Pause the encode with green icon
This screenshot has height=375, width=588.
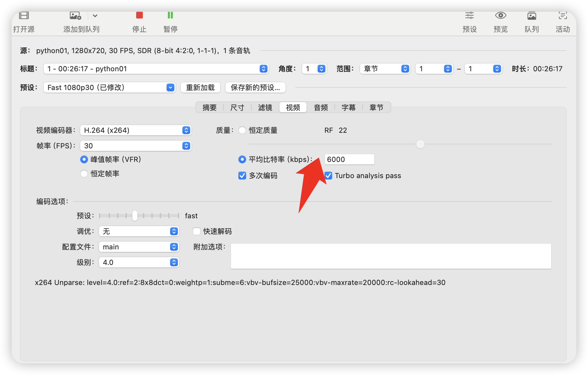(x=170, y=16)
